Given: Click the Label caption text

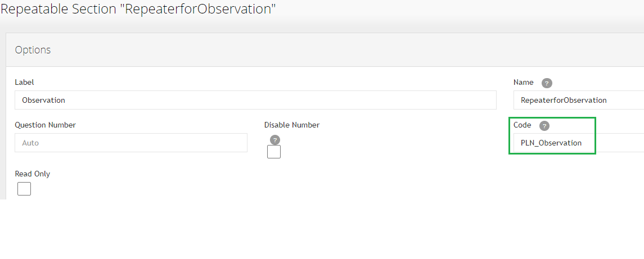Looking at the screenshot, I should (x=24, y=82).
